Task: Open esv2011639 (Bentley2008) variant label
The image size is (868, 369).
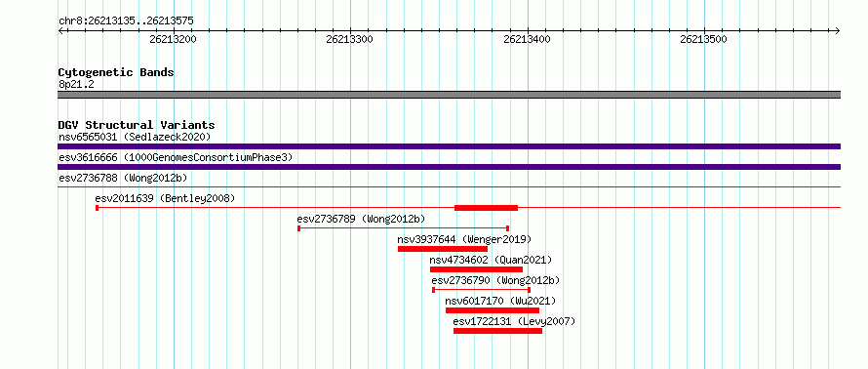Action: [x=165, y=198]
